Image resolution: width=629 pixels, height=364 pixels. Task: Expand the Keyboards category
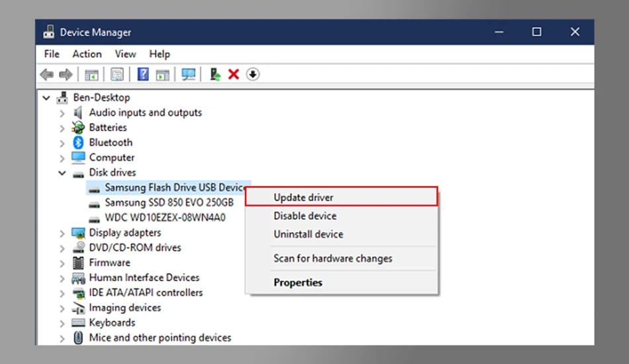click(x=62, y=324)
